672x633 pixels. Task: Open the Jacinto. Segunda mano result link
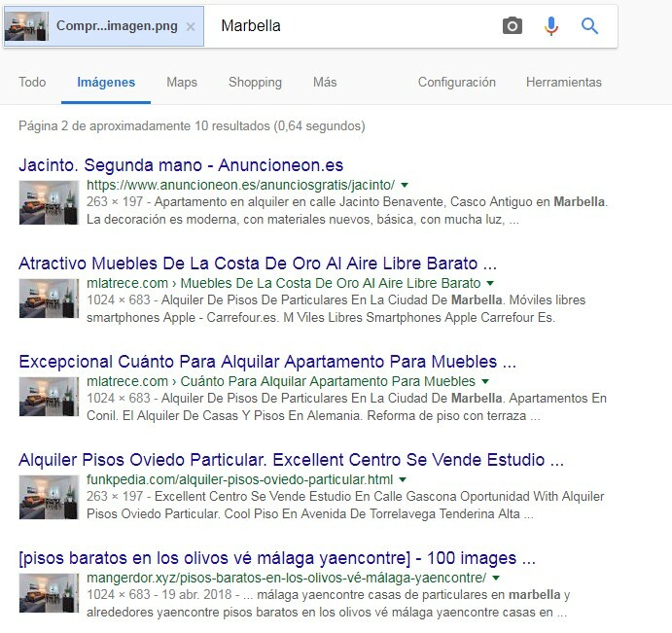181,165
